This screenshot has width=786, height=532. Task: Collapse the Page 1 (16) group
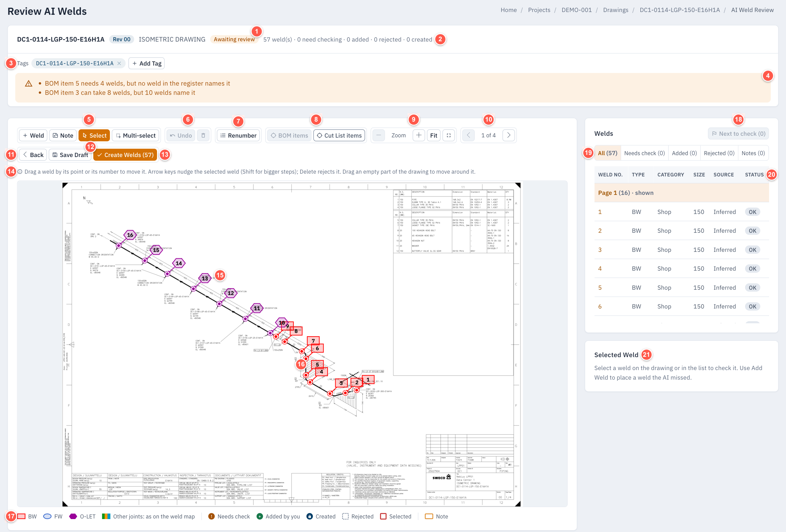(x=682, y=193)
